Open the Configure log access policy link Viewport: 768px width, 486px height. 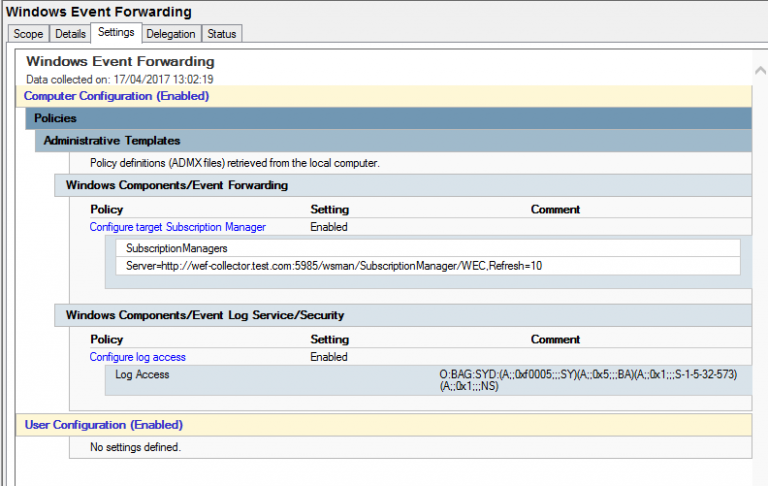pos(138,357)
